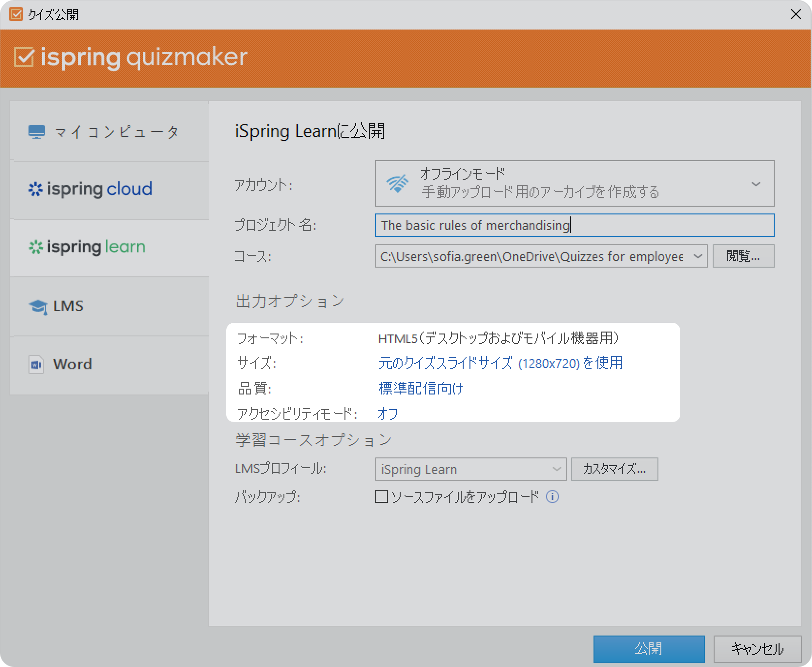Screen dimensions: 812x667
Task: Close the クイズ公開 dialog window
Action: click(x=796, y=14)
